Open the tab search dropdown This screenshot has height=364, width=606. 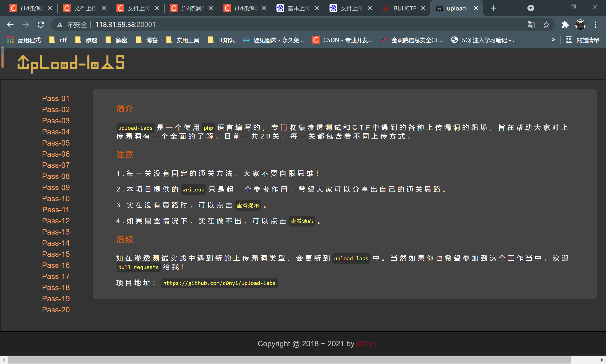click(531, 8)
